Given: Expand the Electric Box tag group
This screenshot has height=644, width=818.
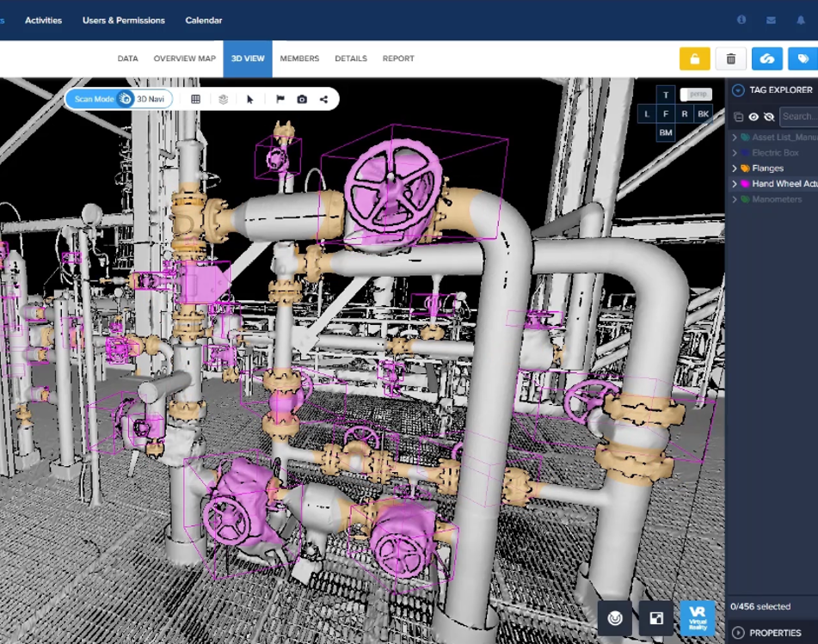Looking at the screenshot, I should tap(735, 153).
